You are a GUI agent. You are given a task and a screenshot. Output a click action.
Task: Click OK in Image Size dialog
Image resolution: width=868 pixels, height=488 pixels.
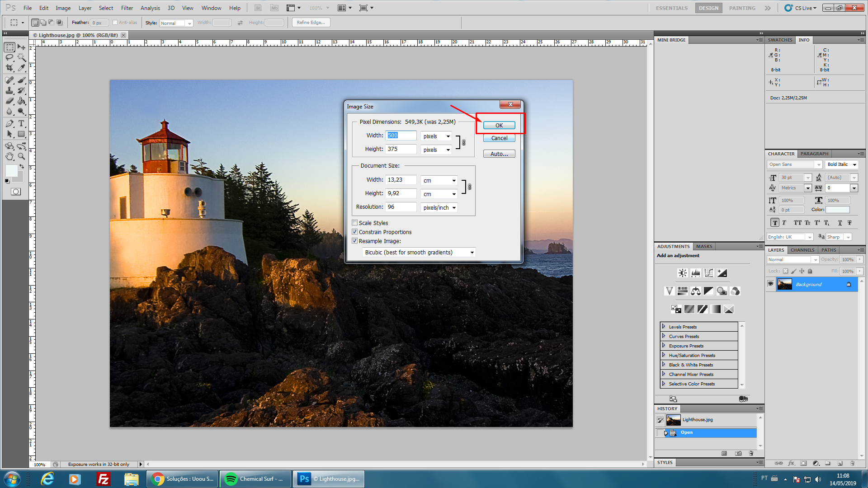(x=499, y=126)
